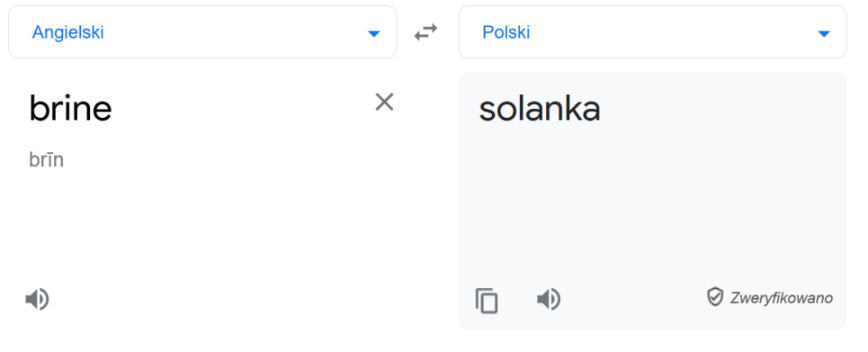The height and width of the screenshot is (352, 868).
Task: Click the phonetic transcription 'brīn'
Action: pyautogui.click(x=46, y=160)
